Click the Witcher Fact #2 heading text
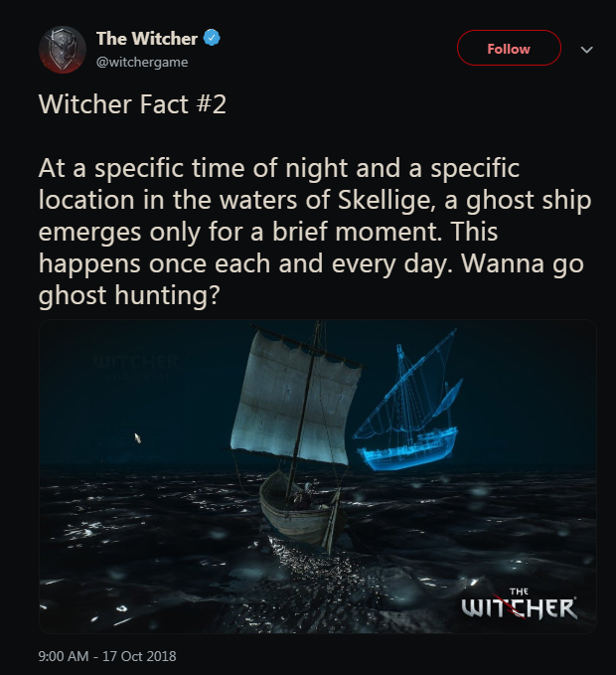 (132, 104)
